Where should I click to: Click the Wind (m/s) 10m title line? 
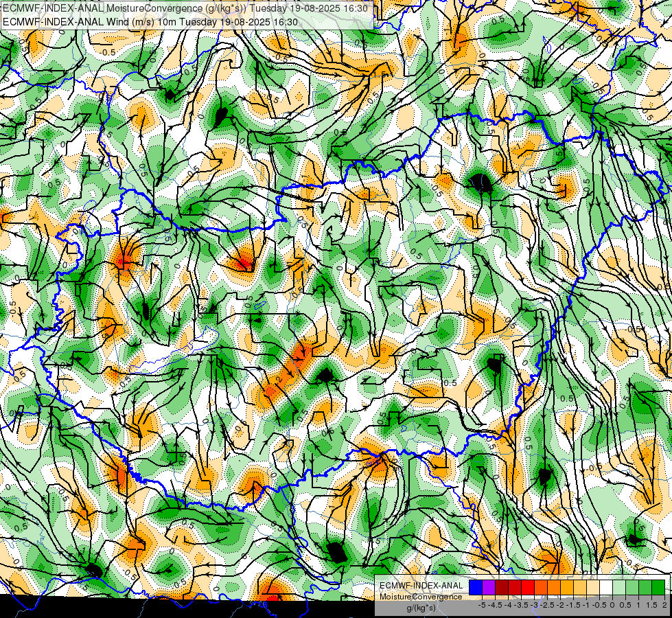pyautogui.click(x=150, y=21)
